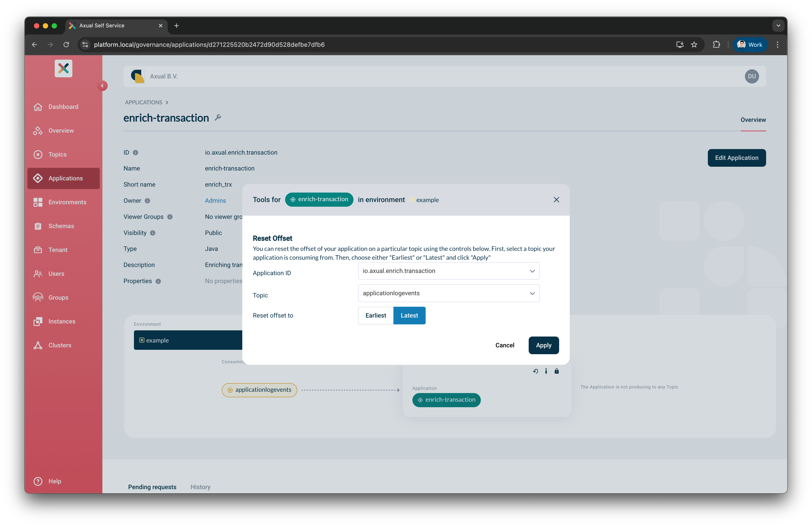Viewport: 812px width, 526px height.
Task: Select Earliest as reset offset target
Action: (375, 315)
